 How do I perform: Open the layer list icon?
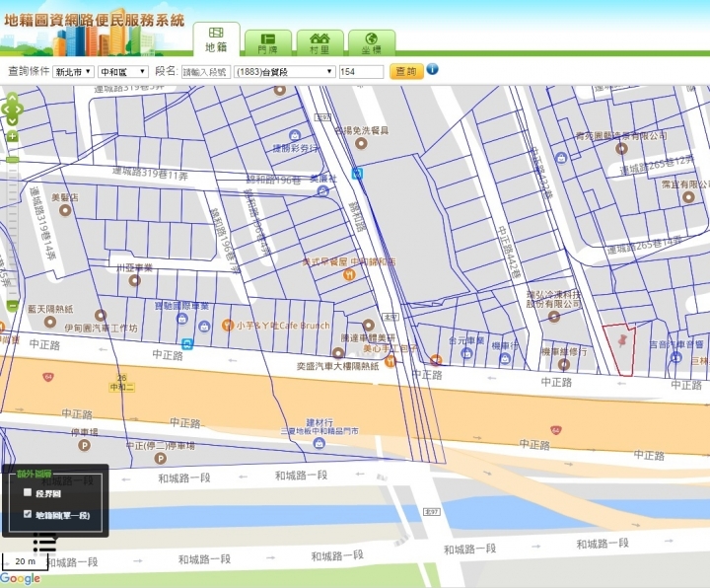[43, 541]
